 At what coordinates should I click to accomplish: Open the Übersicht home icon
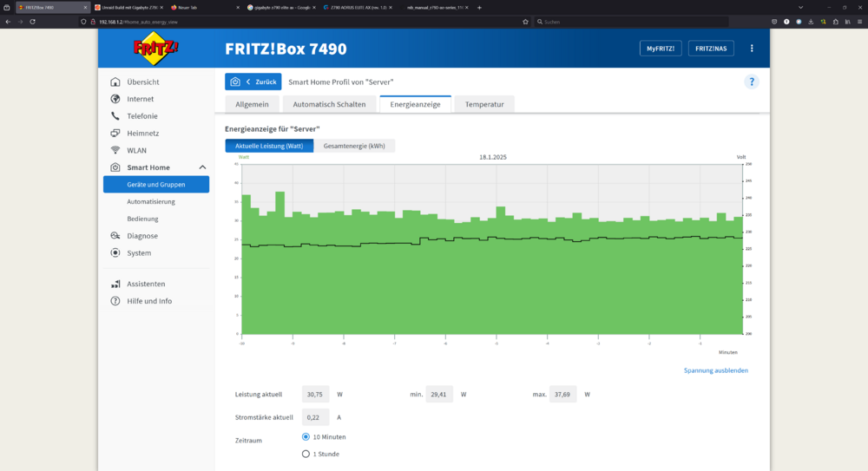coord(115,82)
